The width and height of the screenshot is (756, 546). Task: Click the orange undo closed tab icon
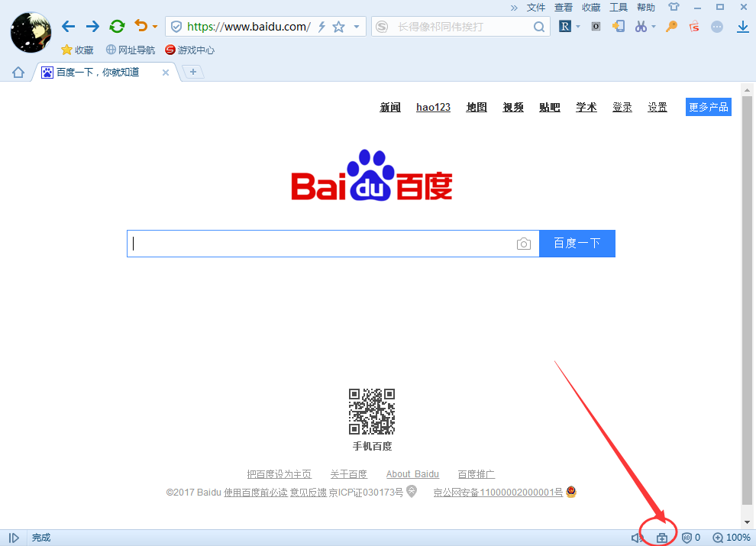pyautogui.click(x=141, y=25)
